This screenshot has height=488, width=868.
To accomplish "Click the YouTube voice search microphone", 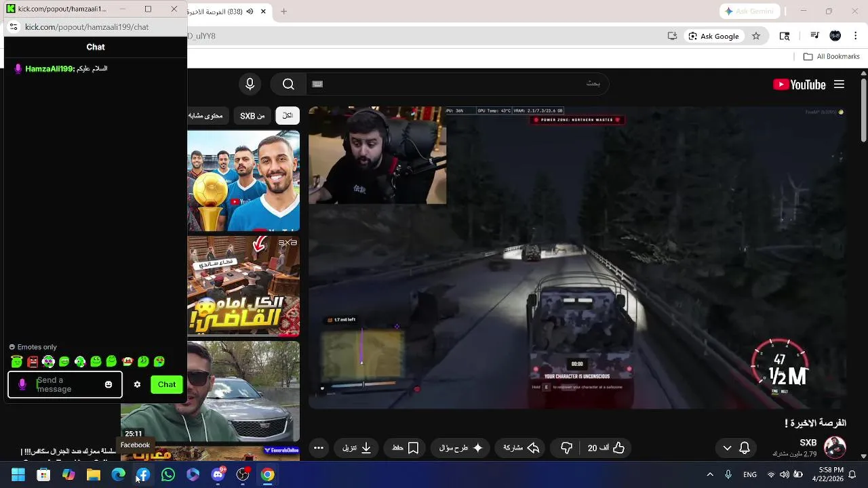I will click(x=250, y=84).
